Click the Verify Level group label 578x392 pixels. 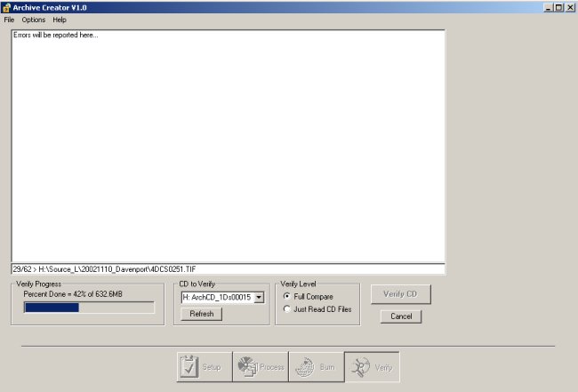(298, 284)
